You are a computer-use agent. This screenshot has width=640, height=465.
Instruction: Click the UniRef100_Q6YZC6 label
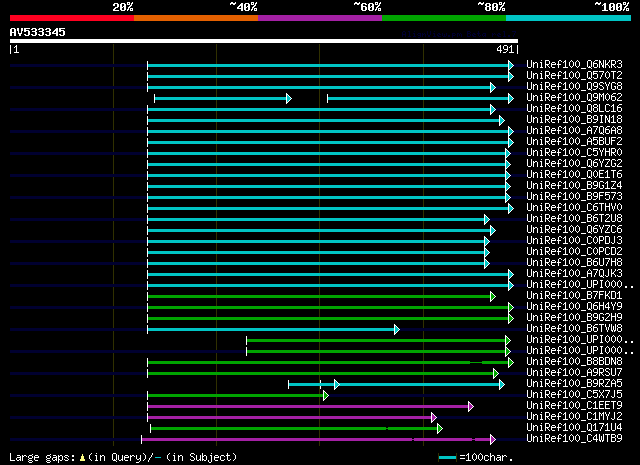pos(574,230)
